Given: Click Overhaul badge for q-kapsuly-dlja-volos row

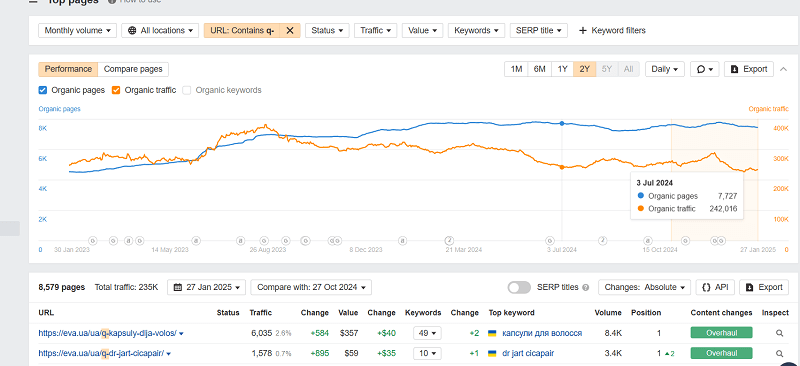Looking at the screenshot, I should click(x=721, y=333).
